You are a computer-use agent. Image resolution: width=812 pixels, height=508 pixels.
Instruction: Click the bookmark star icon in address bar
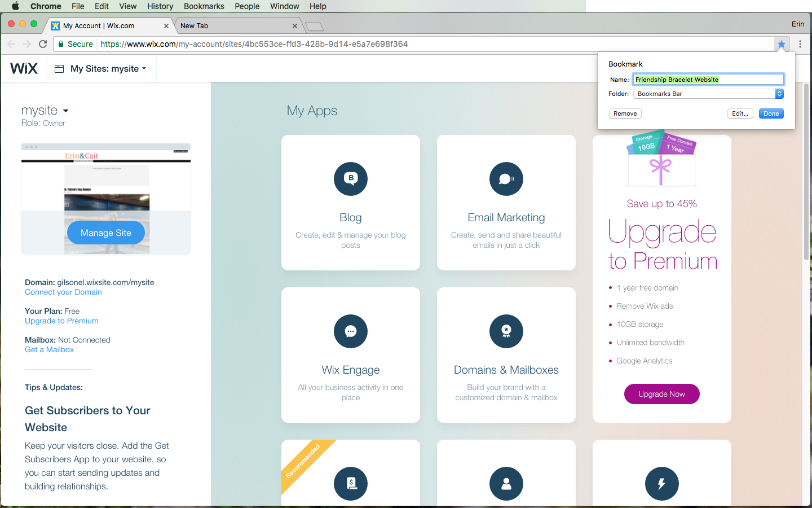(x=781, y=44)
